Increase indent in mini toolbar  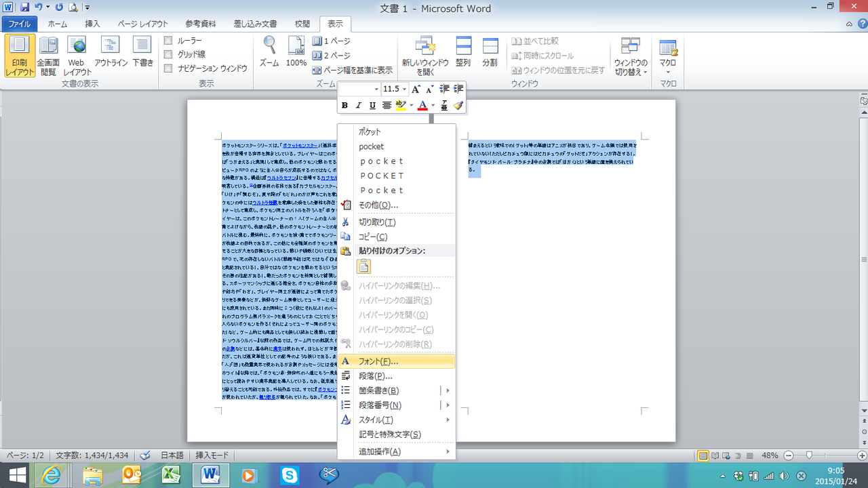459,89
